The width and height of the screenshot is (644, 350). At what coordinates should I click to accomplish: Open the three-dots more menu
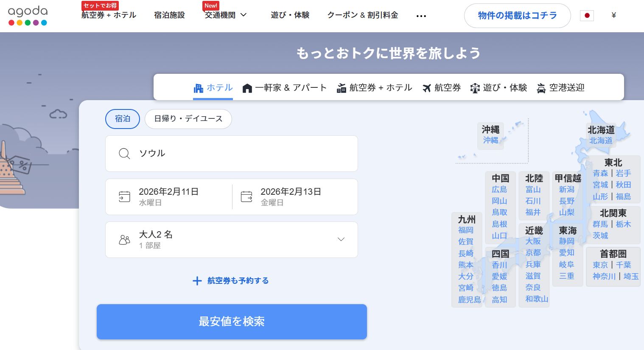[421, 16]
